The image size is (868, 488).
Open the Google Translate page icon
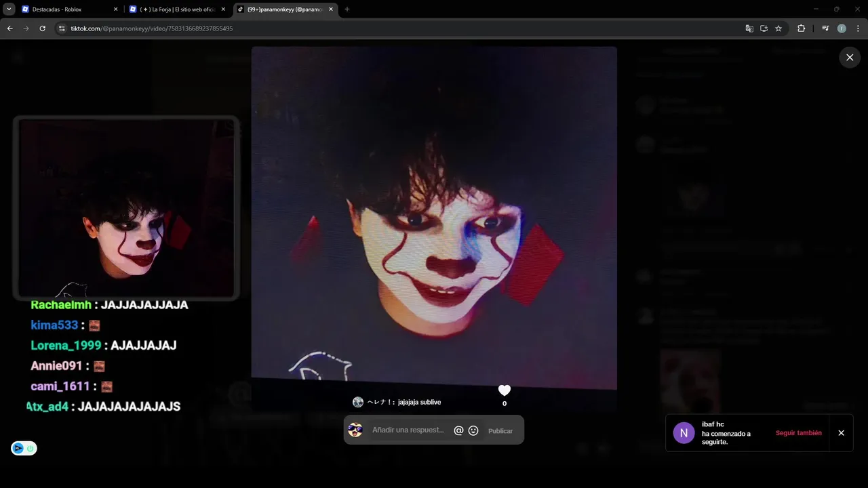pyautogui.click(x=749, y=28)
